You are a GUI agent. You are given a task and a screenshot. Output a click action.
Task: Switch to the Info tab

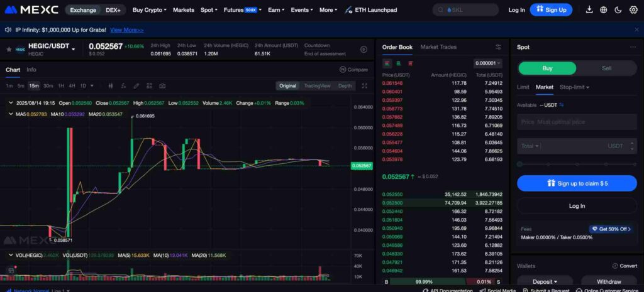31,70
